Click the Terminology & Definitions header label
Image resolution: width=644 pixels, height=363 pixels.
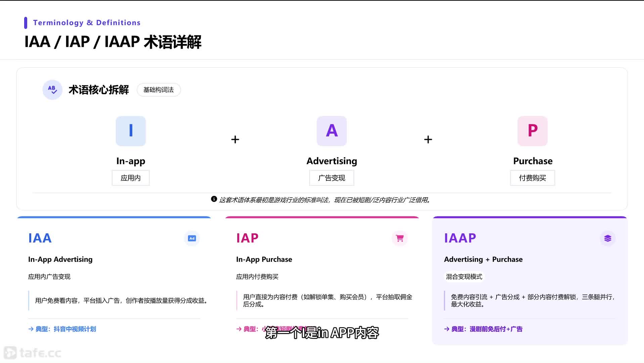[87, 23]
